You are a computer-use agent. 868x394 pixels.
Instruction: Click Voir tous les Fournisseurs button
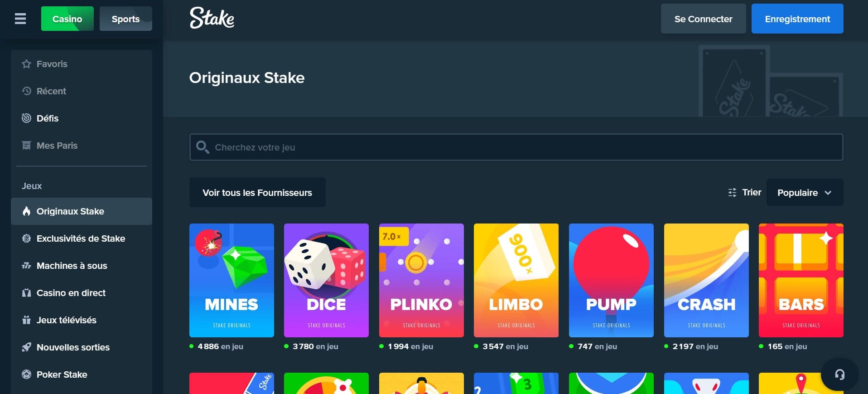point(257,192)
